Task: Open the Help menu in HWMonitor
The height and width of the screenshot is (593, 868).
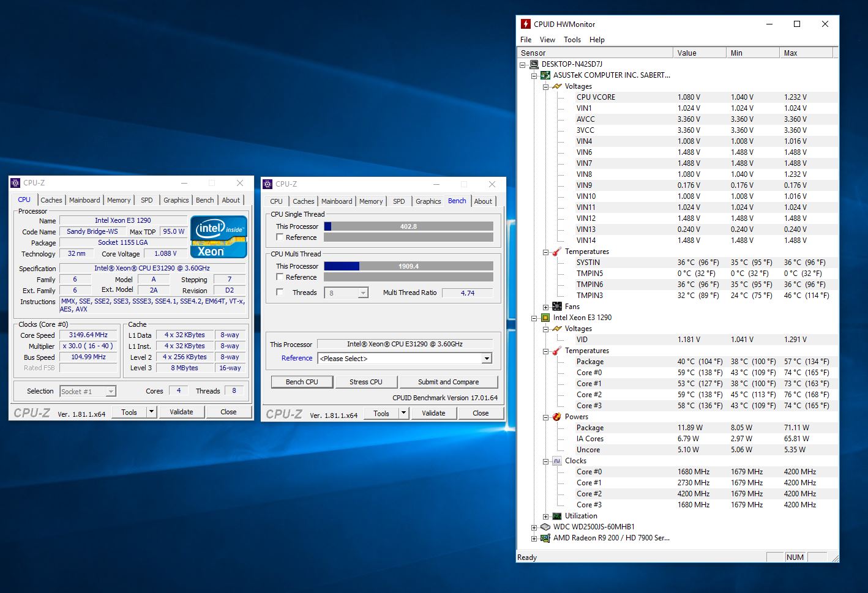Action: 597,40
